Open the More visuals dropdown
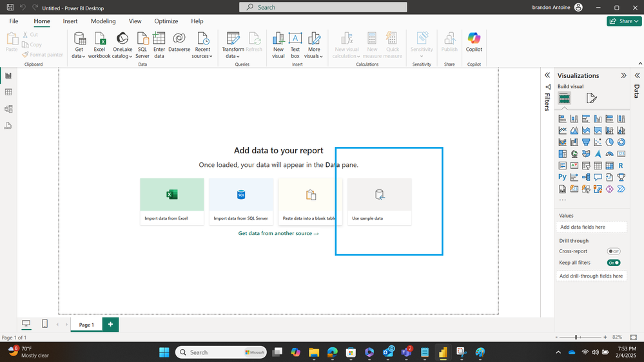 tap(314, 45)
